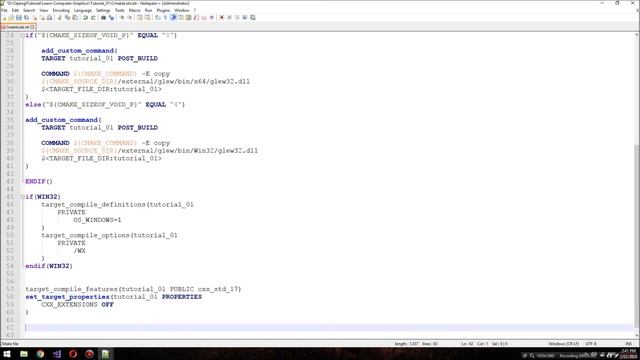Click the scrollbar up arrow
The width and height of the screenshot is (640, 360).
pyautogui.click(x=637, y=35)
